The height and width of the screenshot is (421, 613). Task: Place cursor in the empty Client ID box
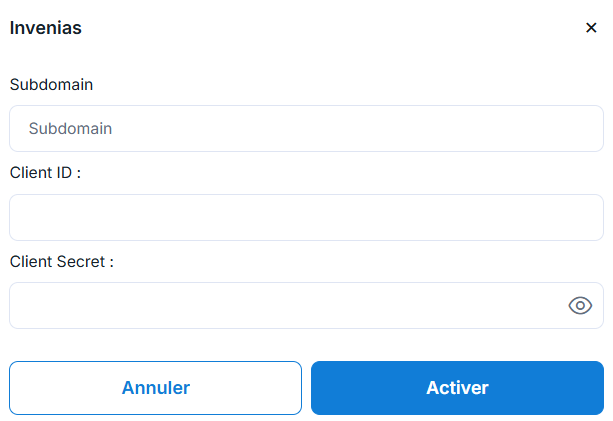(306, 217)
